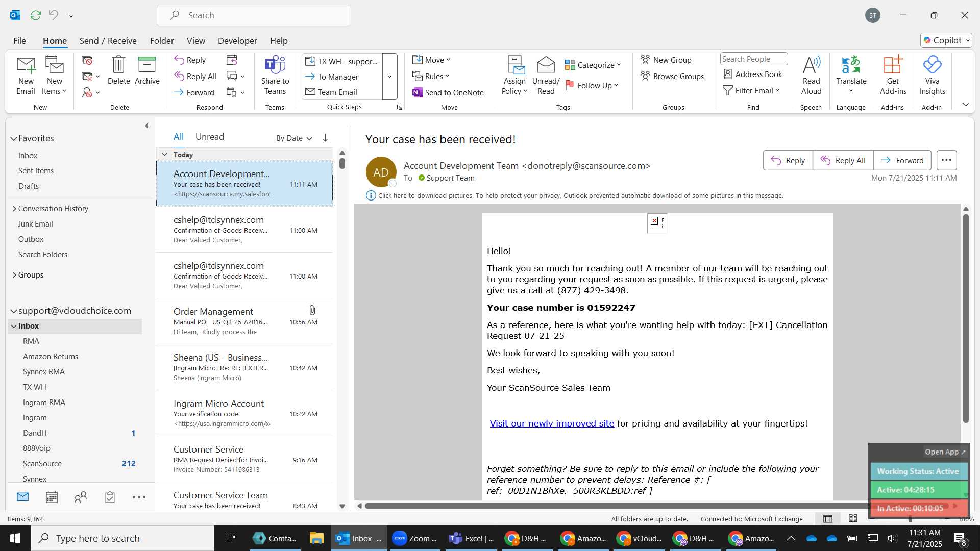The width and height of the screenshot is (980, 551).
Task: Open the Folder ribbon tab
Action: pyautogui.click(x=162, y=41)
